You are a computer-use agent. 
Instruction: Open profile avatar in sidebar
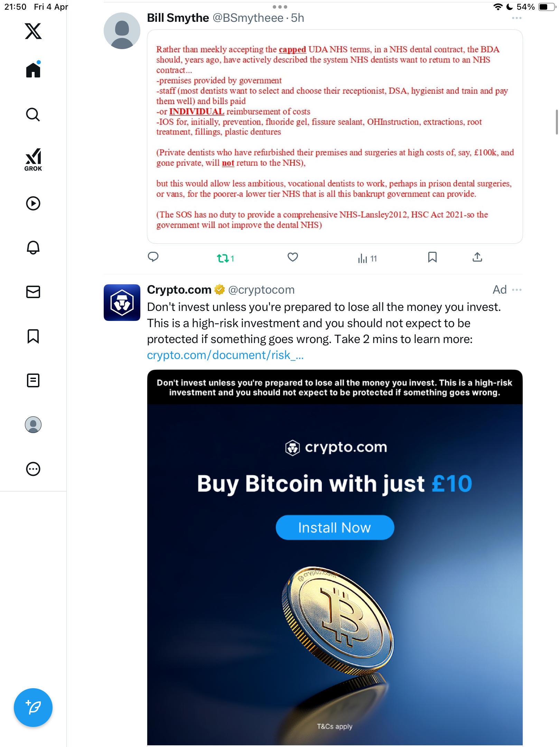pyautogui.click(x=33, y=425)
